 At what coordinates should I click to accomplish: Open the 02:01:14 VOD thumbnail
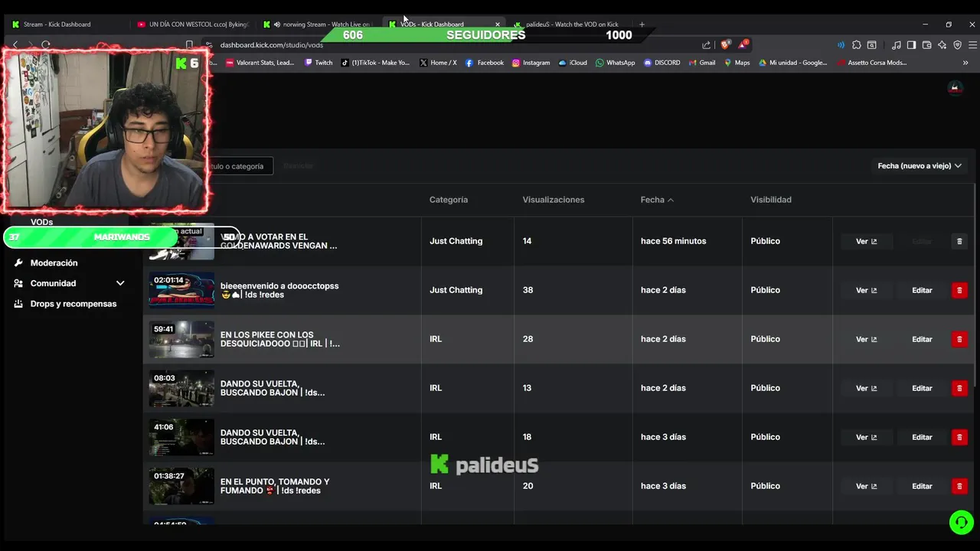181,290
